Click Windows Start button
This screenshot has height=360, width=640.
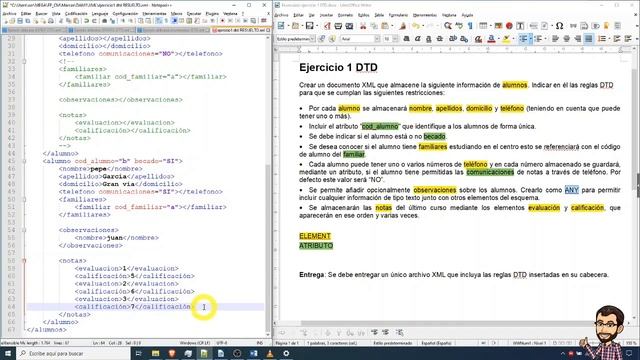pos(8,353)
